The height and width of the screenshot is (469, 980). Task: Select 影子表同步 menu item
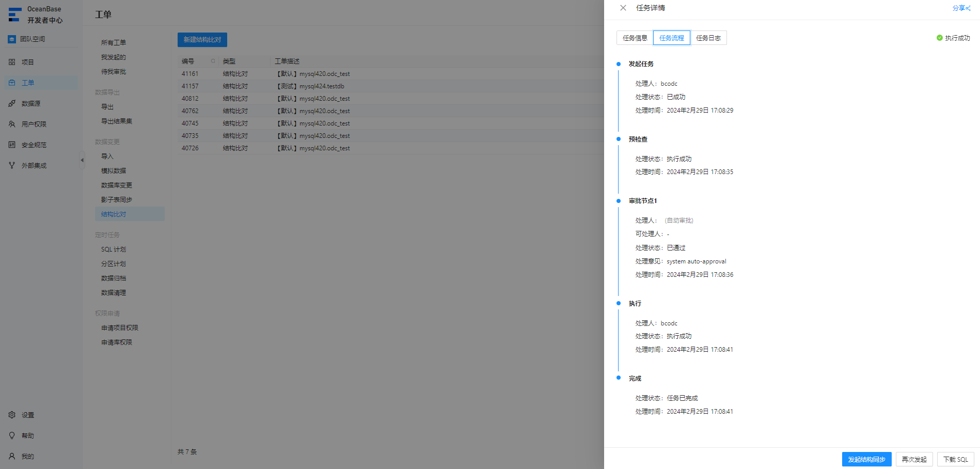[x=117, y=199]
